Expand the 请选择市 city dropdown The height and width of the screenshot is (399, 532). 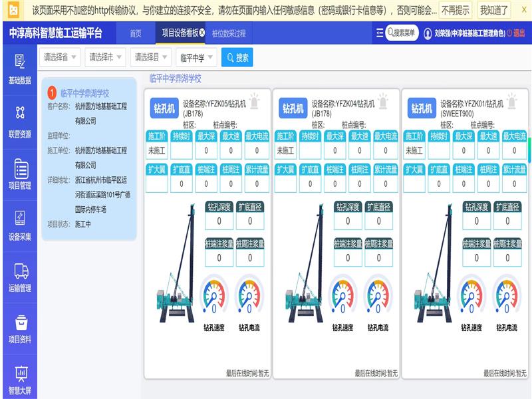[105, 58]
